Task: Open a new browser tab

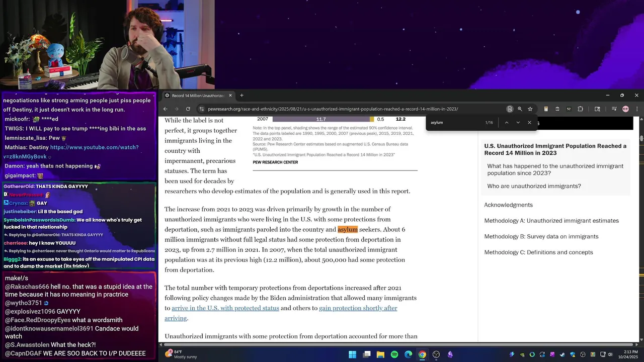Action: (x=242, y=96)
